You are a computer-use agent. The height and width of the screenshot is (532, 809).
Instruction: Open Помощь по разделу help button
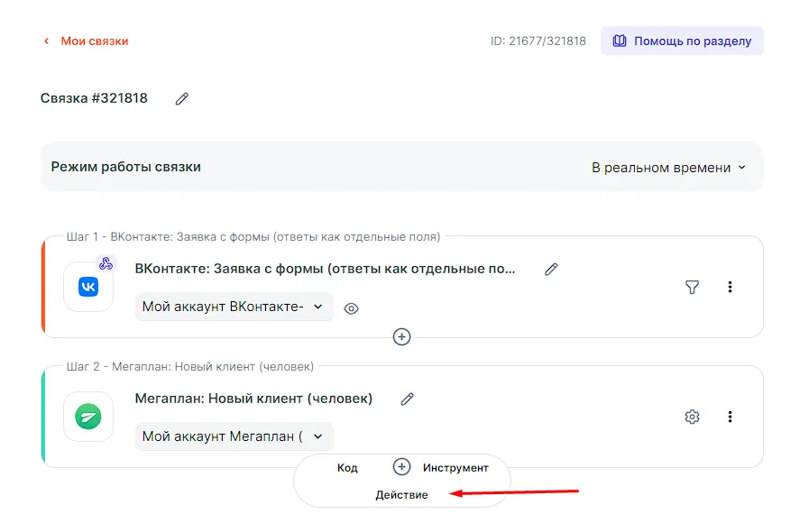682,41
